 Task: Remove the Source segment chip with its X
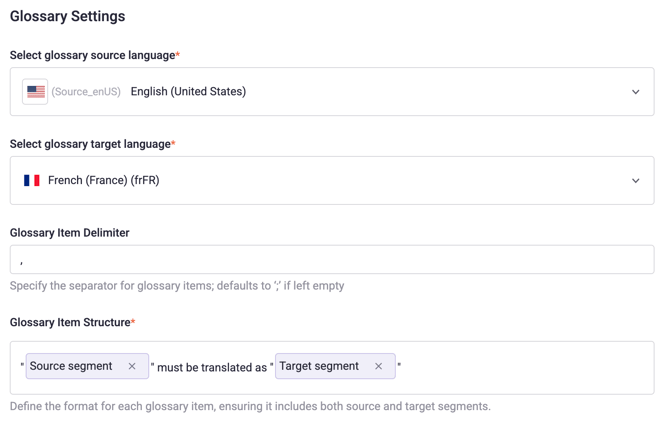pos(132,367)
